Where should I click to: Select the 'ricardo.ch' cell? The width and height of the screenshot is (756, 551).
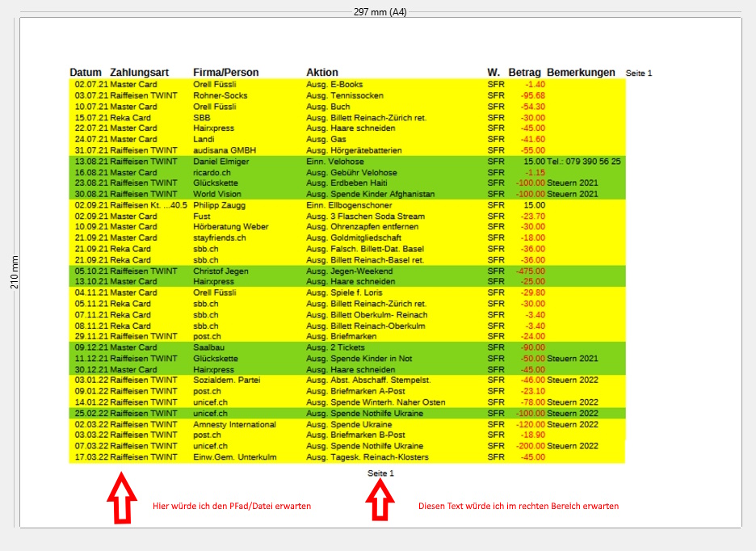click(212, 173)
